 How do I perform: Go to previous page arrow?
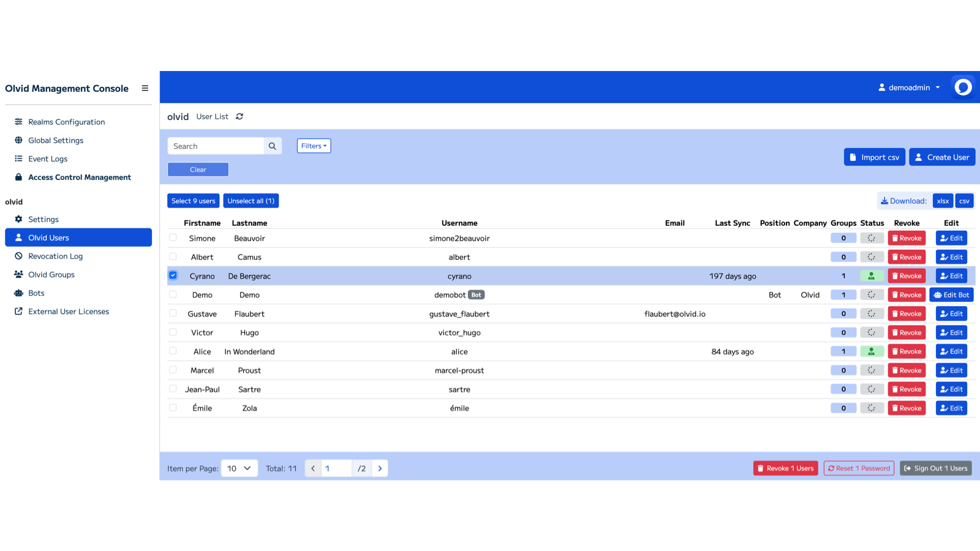[x=313, y=468]
